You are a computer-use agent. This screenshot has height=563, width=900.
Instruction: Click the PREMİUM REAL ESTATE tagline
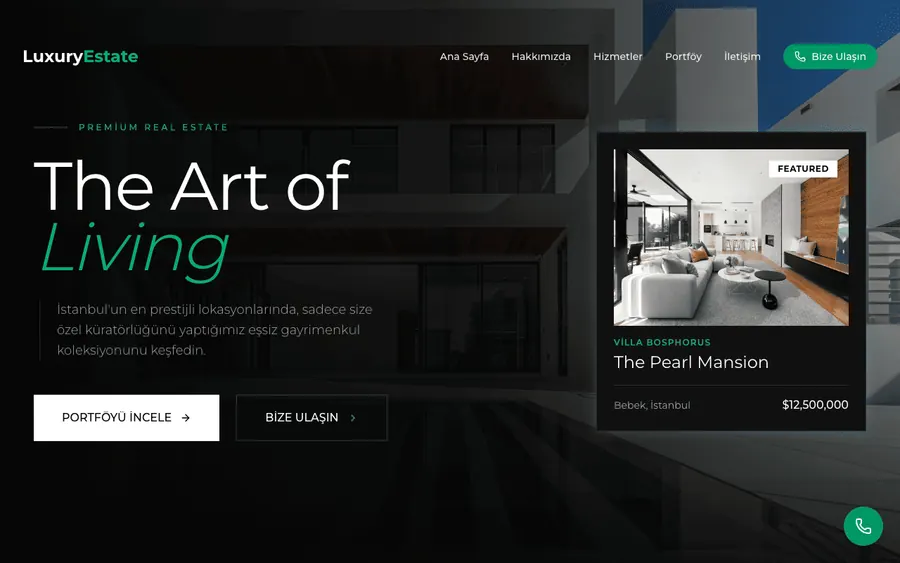[153, 127]
